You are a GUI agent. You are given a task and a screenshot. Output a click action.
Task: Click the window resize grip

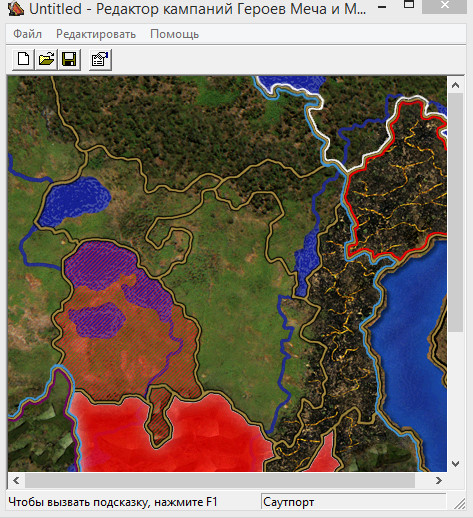pos(460,503)
